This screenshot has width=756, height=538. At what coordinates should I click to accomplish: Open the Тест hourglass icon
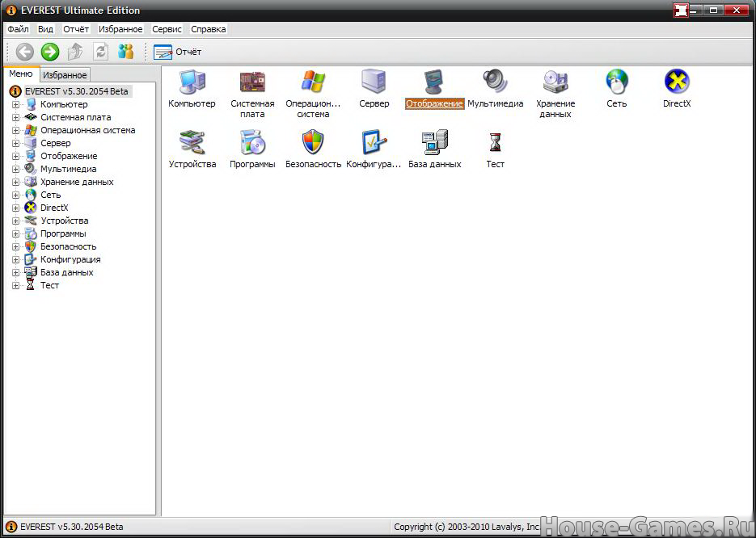(x=495, y=142)
